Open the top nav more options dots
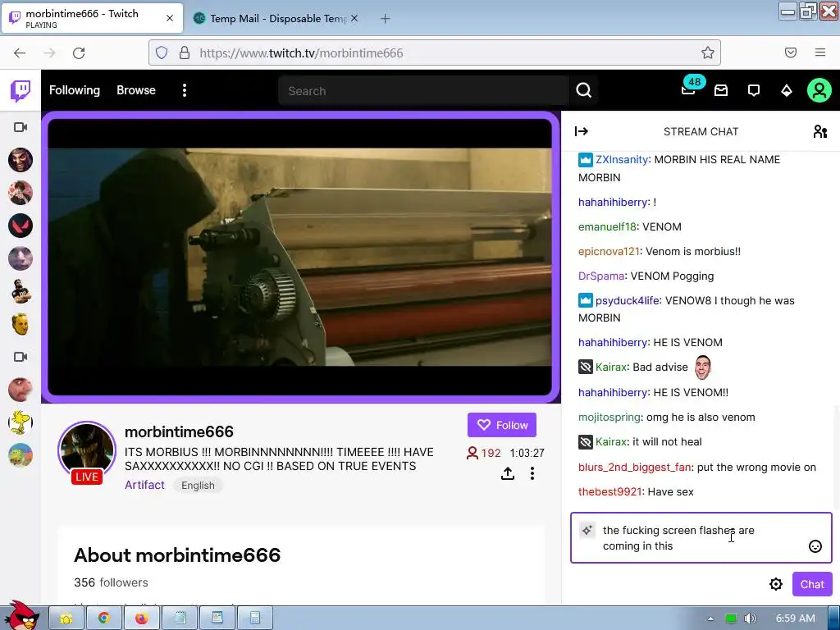Image resolution: width=840 pixels, height=630 pixels. [185, 90]
